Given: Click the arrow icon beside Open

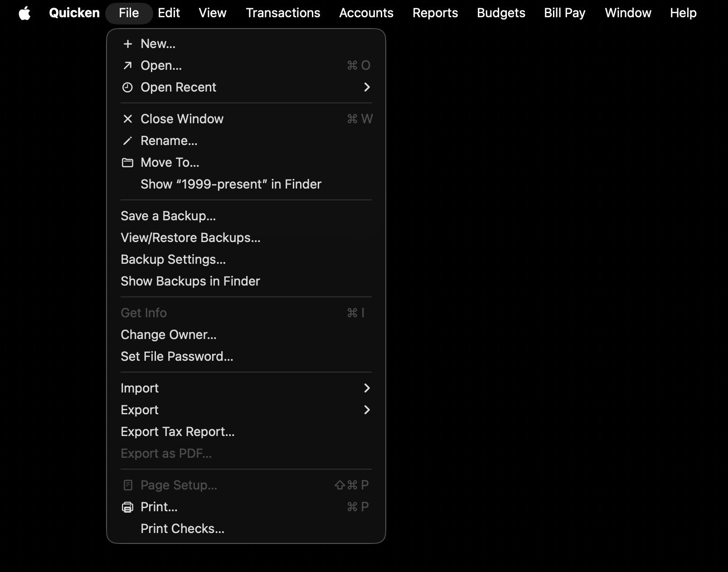Looking at the screenshot, I should [128, 66].
